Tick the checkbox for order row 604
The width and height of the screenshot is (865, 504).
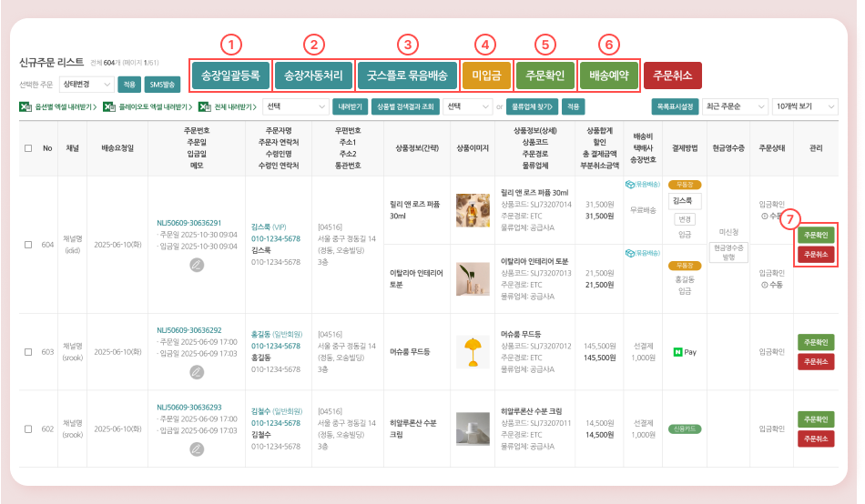tap(28, 244)
